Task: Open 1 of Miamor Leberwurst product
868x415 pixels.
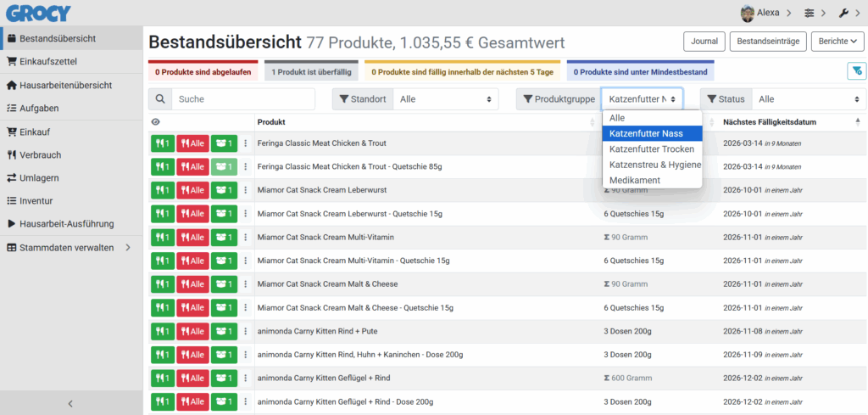Action: click(224, 190)
